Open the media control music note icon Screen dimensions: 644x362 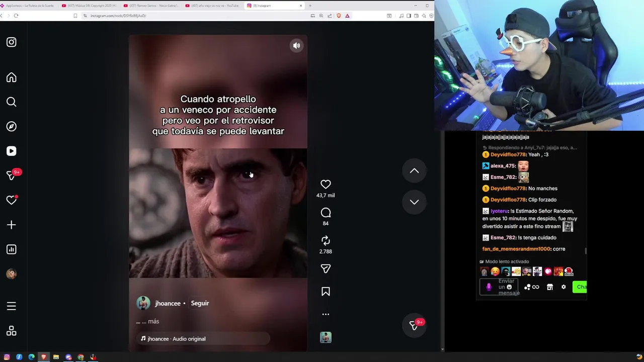tap(401, 16)
